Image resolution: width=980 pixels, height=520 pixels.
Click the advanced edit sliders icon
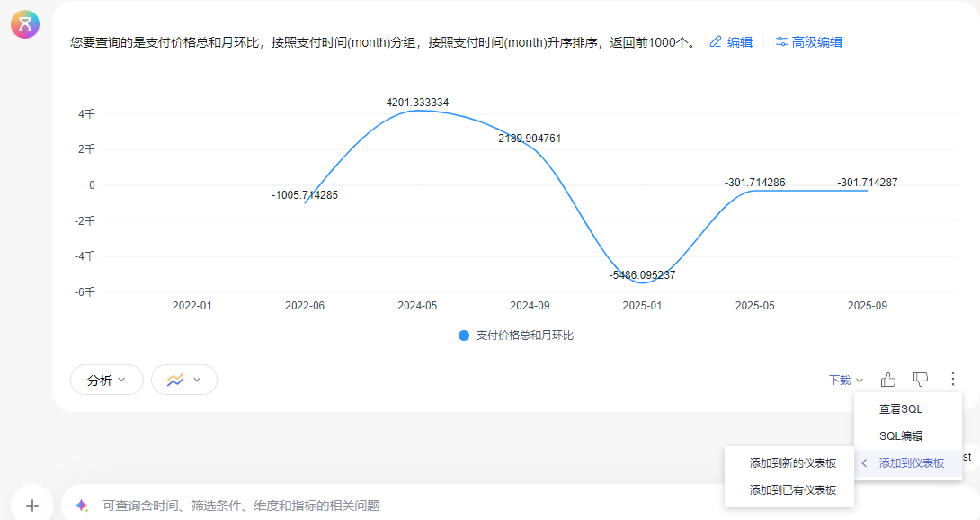(781, 42)
